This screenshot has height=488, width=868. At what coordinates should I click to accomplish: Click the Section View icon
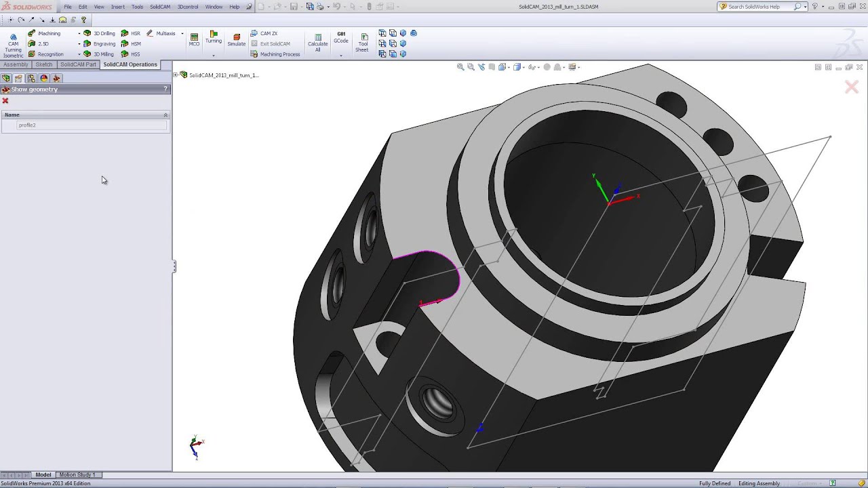point(492,67)
